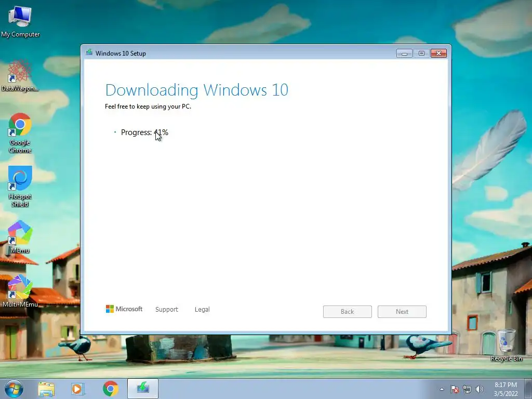This screenshot has height=399, width=532.
Task: Open the Support link
Action: 167,310
